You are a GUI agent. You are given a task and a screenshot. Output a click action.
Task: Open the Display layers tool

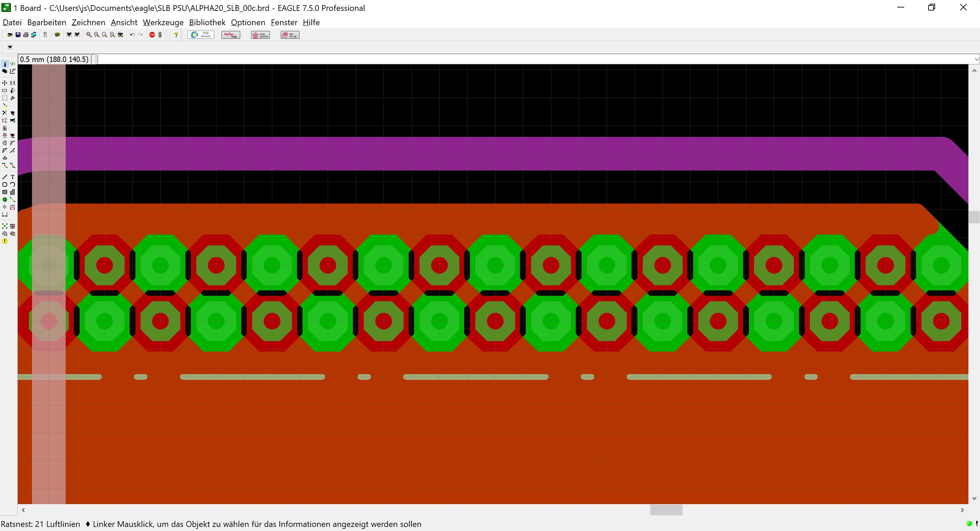click(5, 71)
